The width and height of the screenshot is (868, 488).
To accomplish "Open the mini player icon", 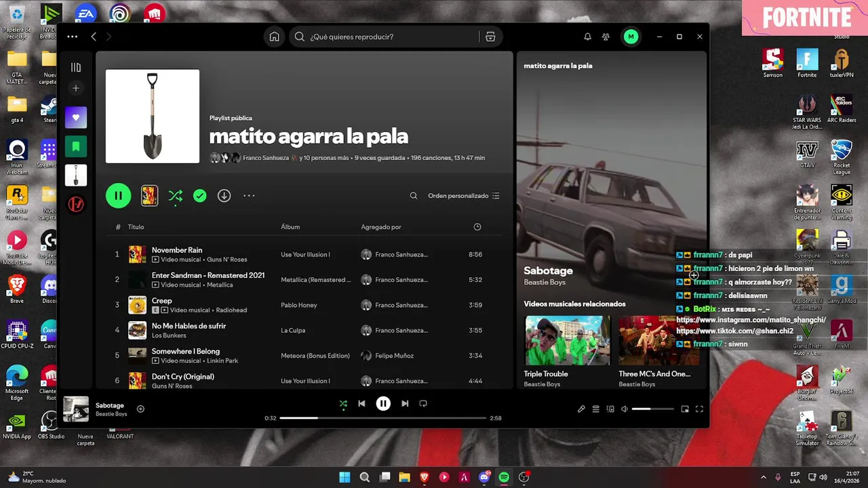I will pos(685,409).
